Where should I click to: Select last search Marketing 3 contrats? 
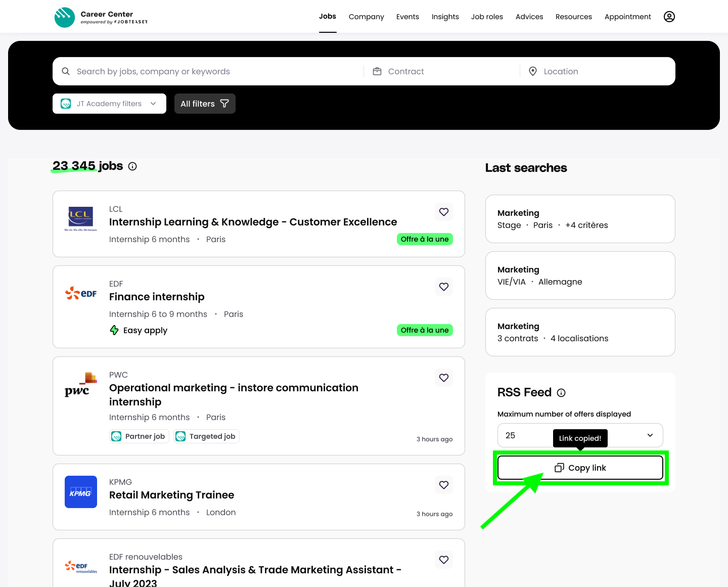click(580, 332)
